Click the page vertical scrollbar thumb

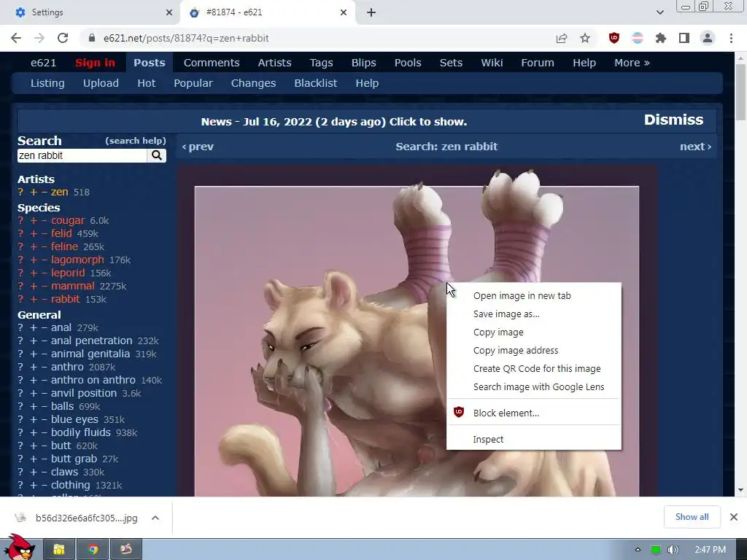click(740, 92)
